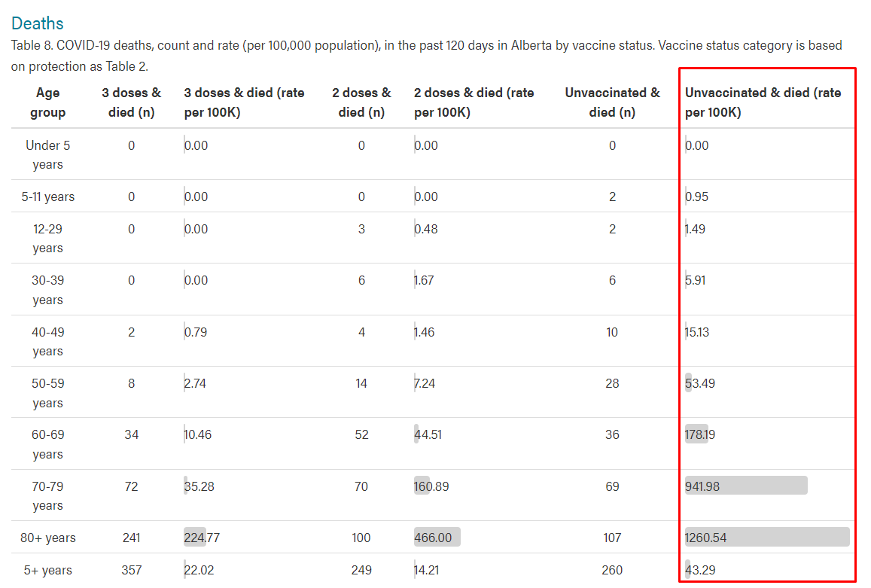Select the 30-39 years row label
This screenshot has width=871, height=588.
(47, 290)
